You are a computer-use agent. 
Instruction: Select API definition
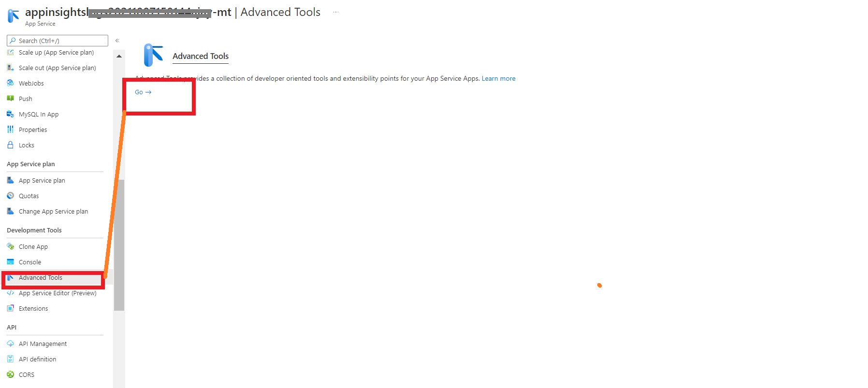tap(37, 359)
